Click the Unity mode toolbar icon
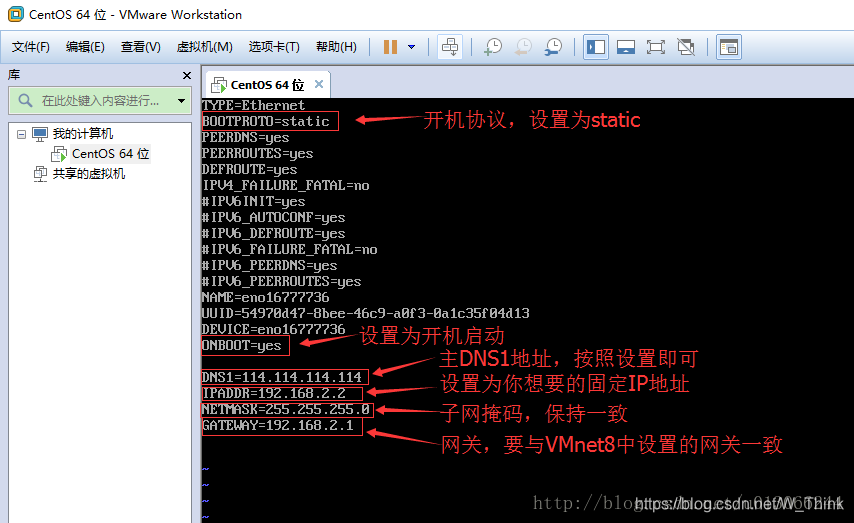This screenshot has width=854, height=523. point(686,47)
